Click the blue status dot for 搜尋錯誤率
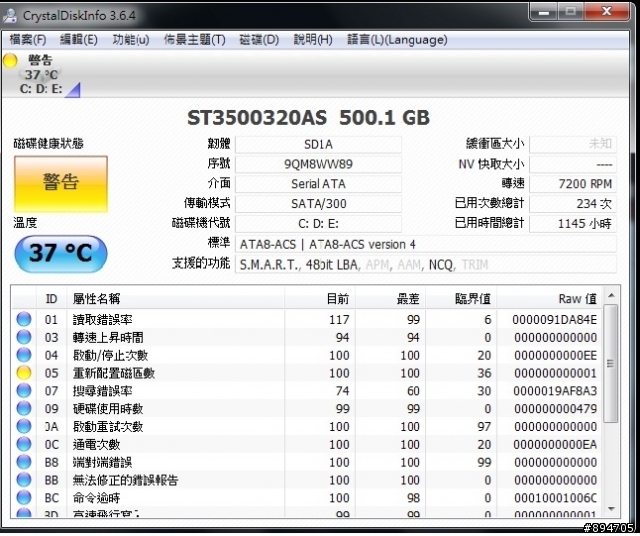The width and height of the screenshot is (640, 536). pos(24,391)
